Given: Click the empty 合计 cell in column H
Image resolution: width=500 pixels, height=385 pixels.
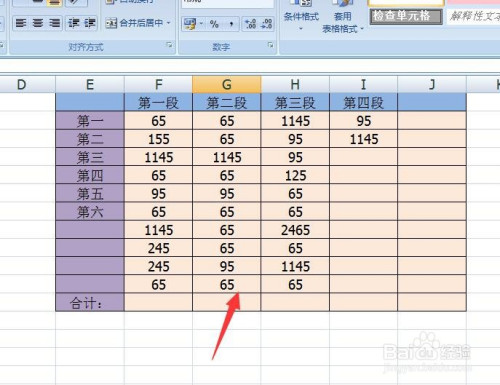Looking at the screenshot, I should [295, 303].
